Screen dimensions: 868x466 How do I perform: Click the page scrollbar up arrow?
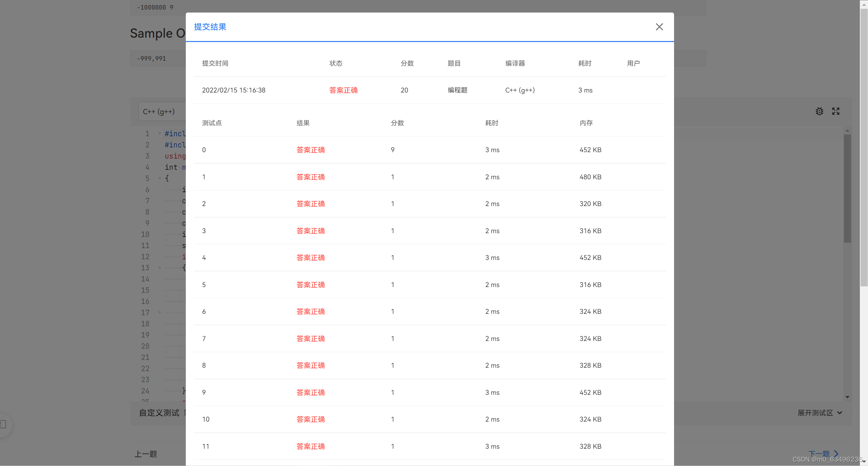coord(864,5)
